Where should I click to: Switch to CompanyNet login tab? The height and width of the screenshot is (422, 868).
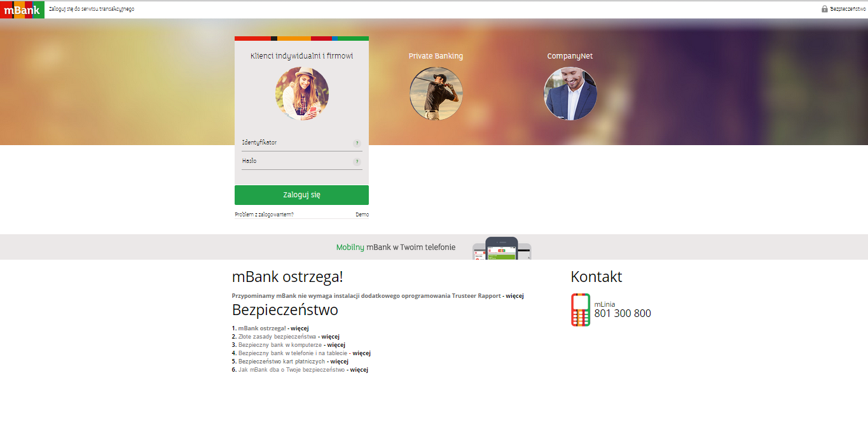(x=570, y=56)
